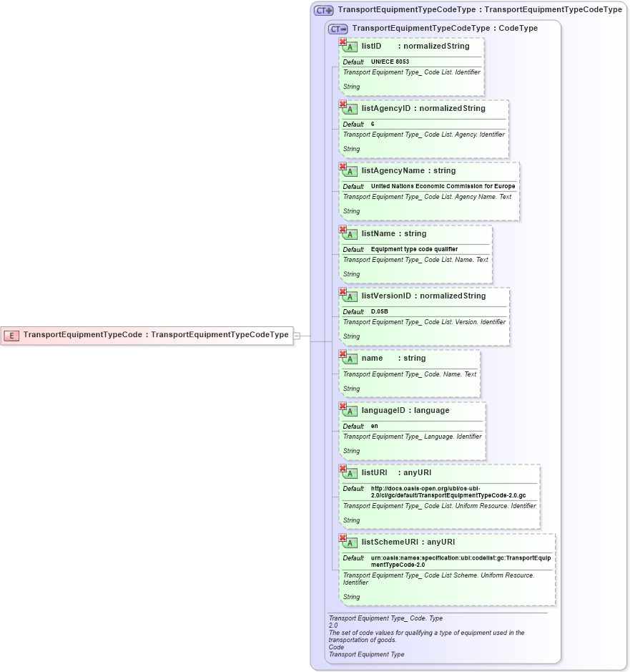Select the attribute icon for languageID
This screenshot has width=630, height=672.
coord(350,411)
